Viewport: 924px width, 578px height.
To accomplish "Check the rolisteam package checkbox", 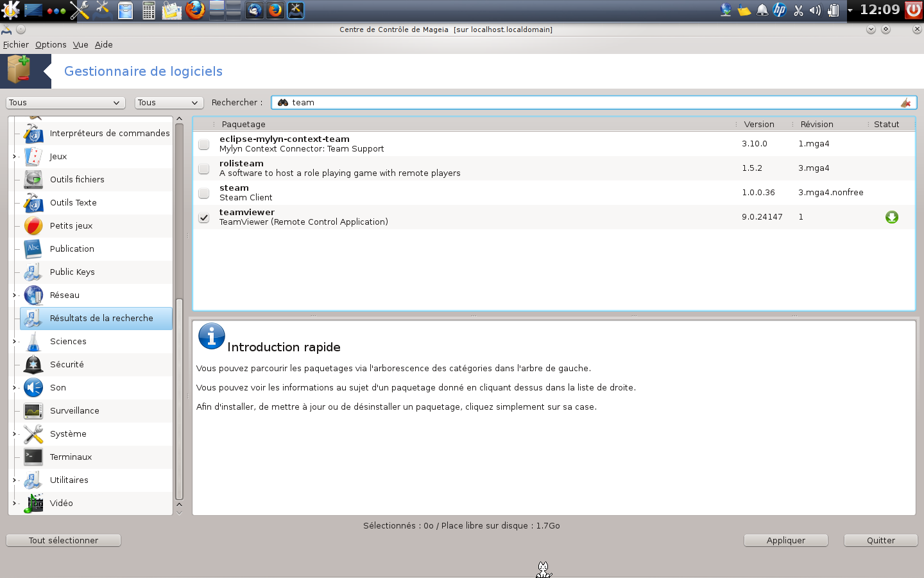I will [x=203, y=168].
